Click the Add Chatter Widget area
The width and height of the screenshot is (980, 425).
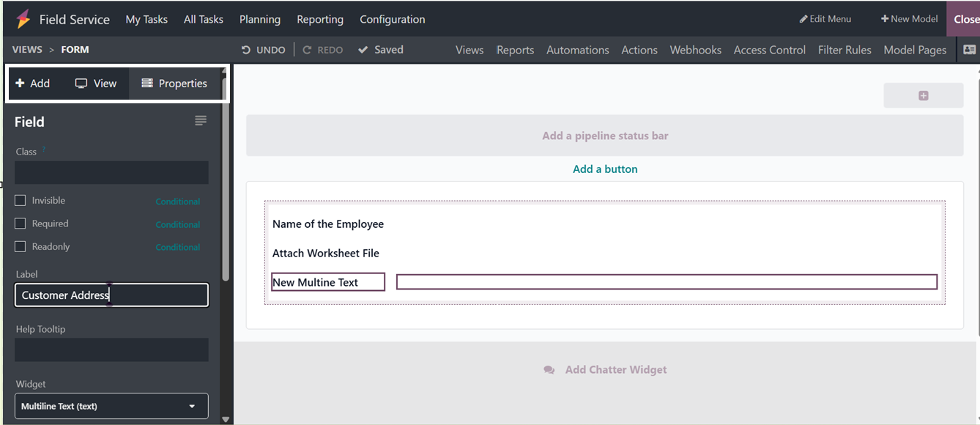click(605, 370)
